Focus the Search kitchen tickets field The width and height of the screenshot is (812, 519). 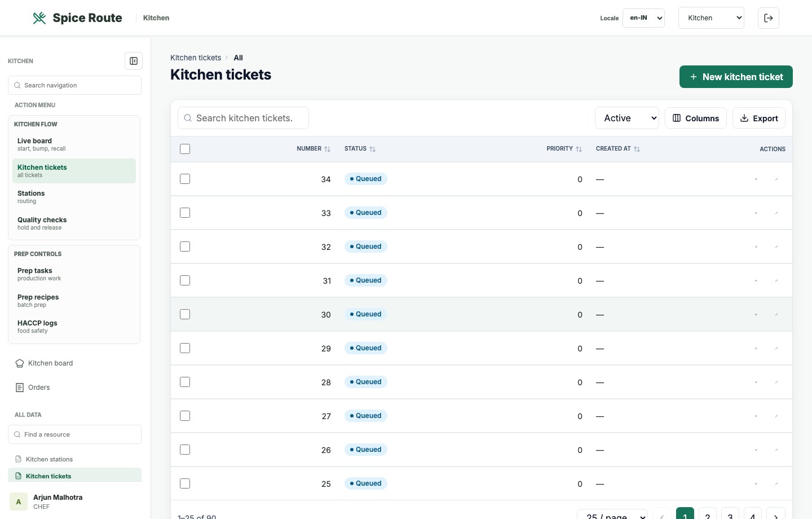point(243,118)
